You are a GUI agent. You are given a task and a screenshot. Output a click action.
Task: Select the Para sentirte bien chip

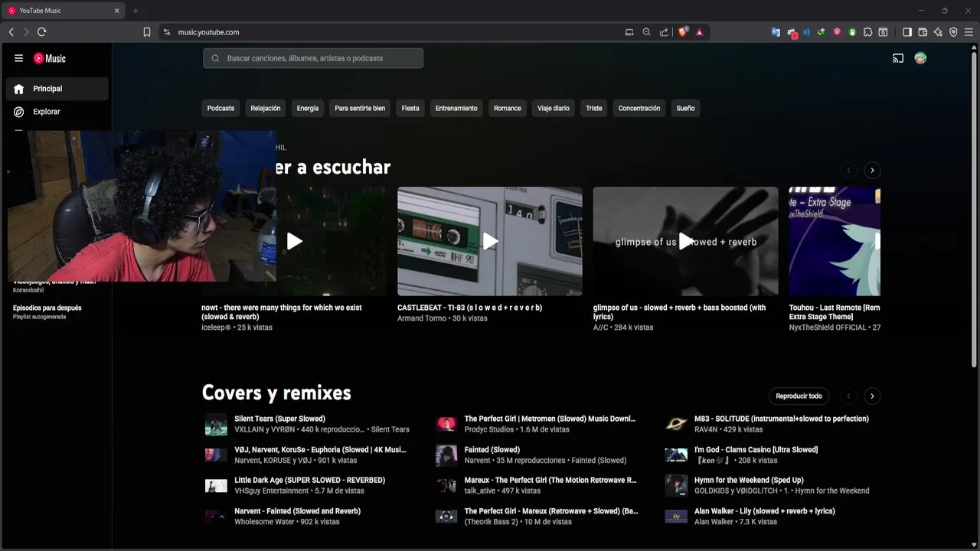click(x=360, y=108)
